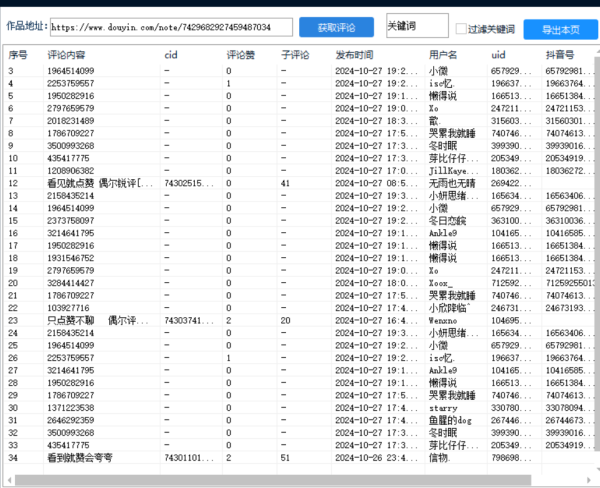Click the 用户名 column header
Image resolution: width=600 pixels, height=488 pixels.
click(443, 56)
